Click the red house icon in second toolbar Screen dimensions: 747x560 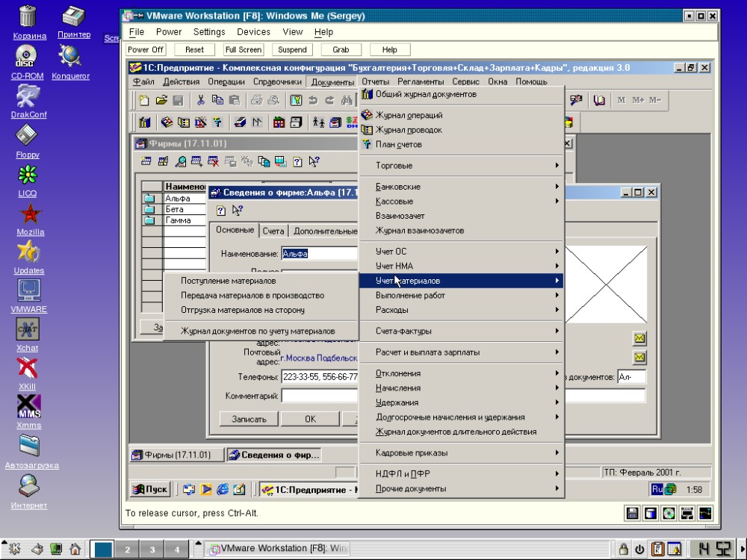279,122
